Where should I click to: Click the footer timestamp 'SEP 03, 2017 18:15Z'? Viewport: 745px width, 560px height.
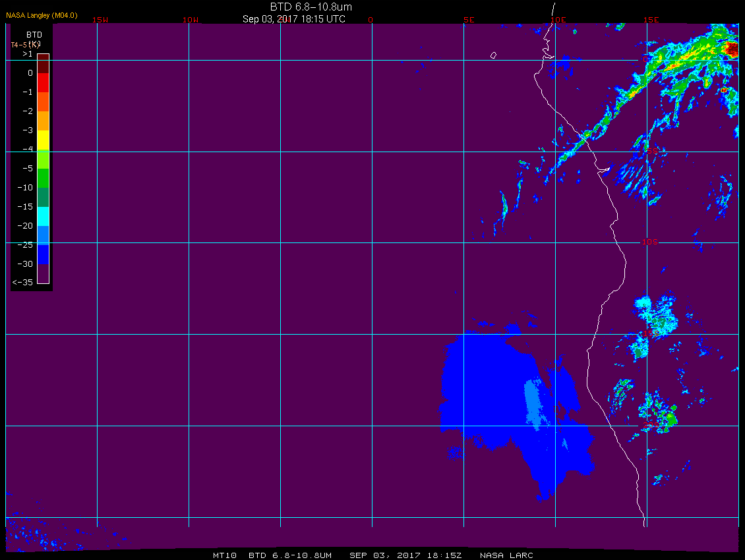(x=405, y=555)
